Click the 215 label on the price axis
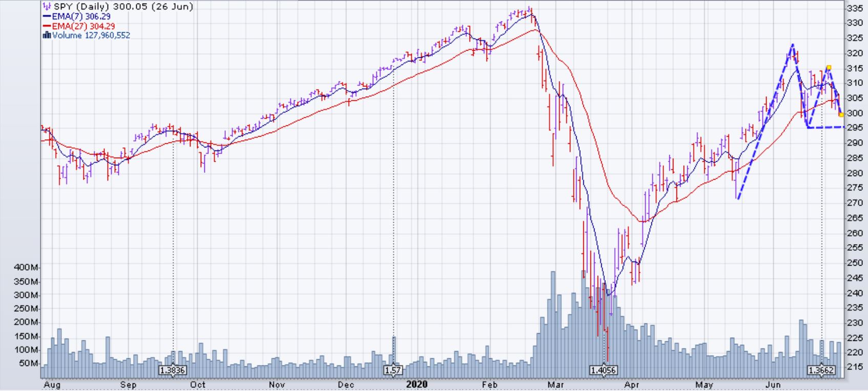This screenshot has width=868, height=391. coord(855,367)
